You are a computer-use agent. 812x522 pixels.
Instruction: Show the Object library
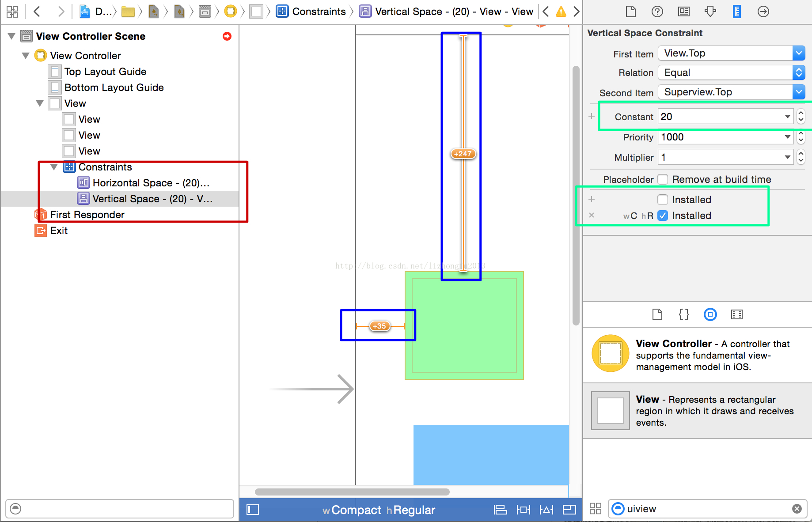[x=710, y=314]
